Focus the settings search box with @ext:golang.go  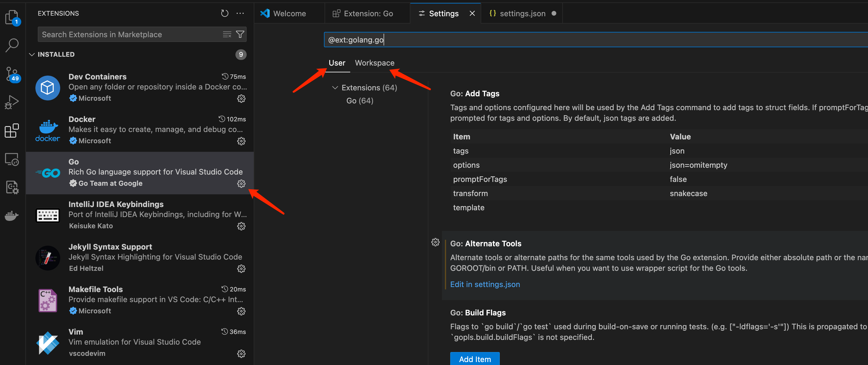point(596,40)
